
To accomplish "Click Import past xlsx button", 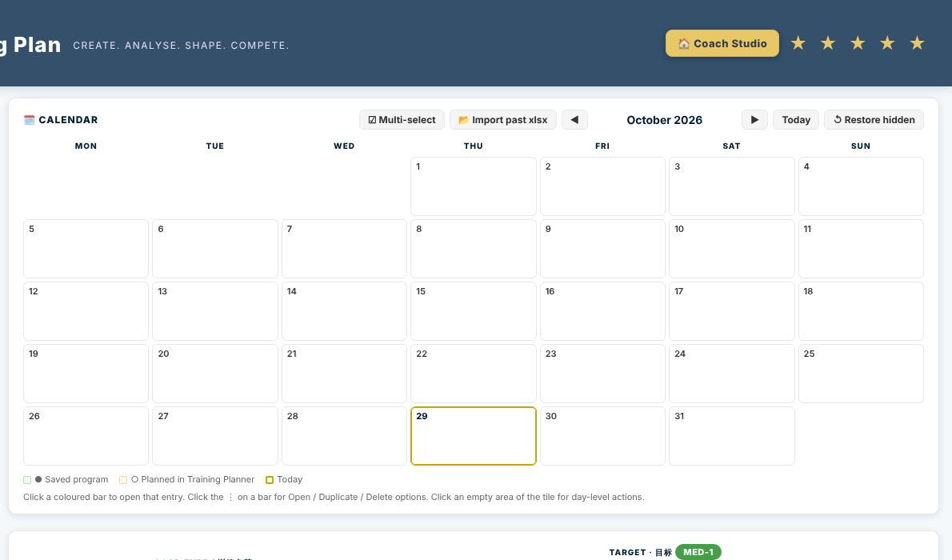I will pyautogui.click(x=502, y=120).
